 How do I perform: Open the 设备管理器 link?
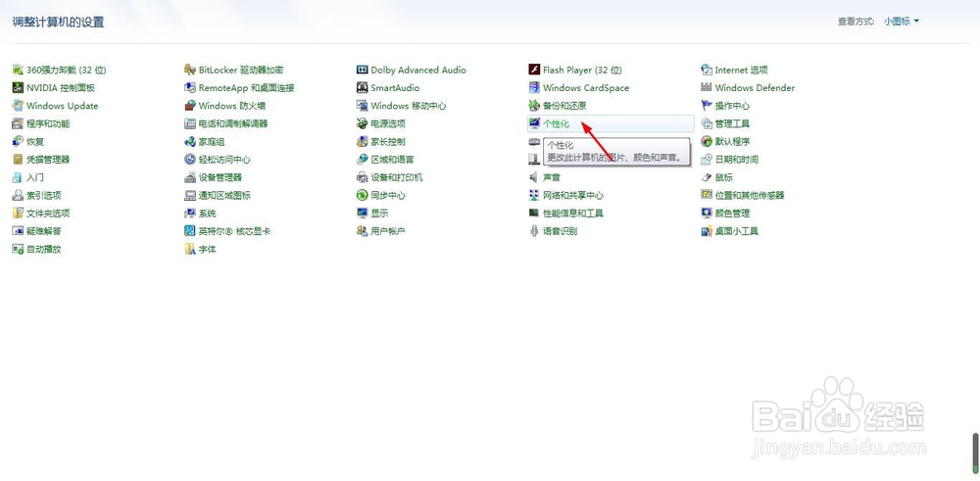tap(220, 177)
